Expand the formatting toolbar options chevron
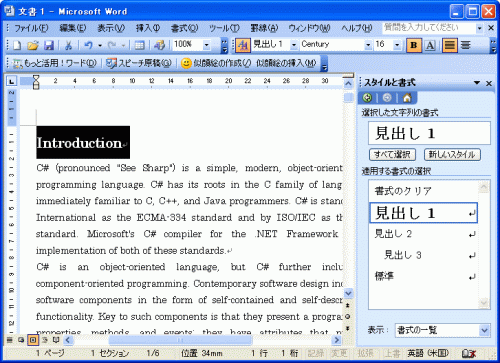The height and width of the screenshot is (363, 500). tap(493, 45)
